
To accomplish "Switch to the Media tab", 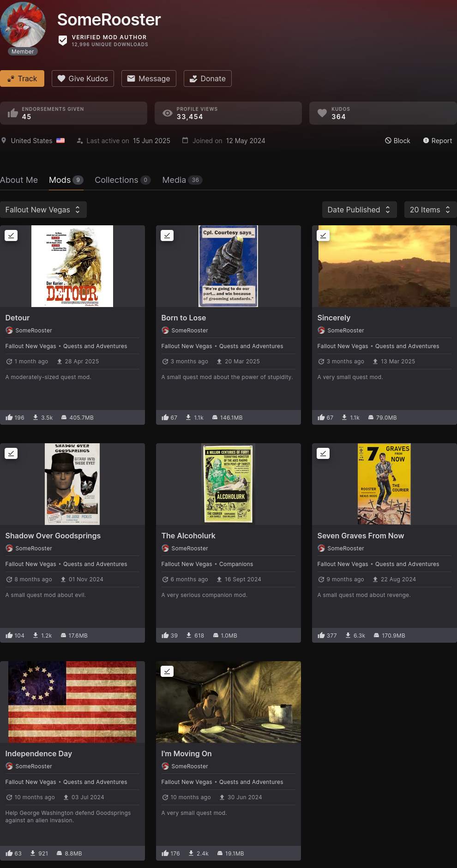I will pyautogui.click(x=182, y=180).
